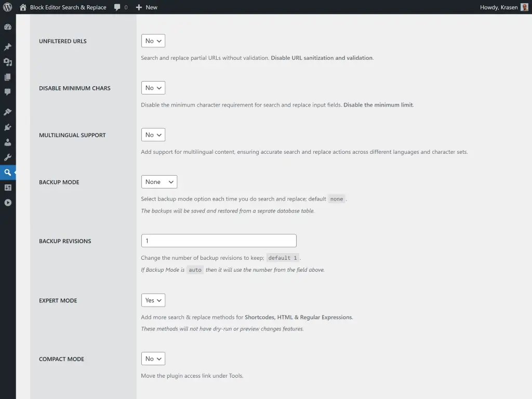Image resolution: width=532 pixels, height=399 pixels.
Task: Open the comments counter in top bar
Action: pos(120,7)
